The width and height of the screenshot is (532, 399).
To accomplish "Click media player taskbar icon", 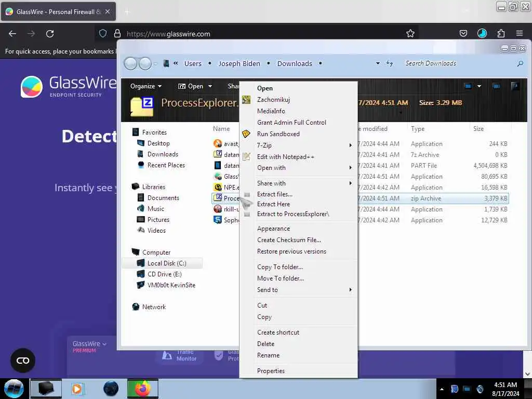I will click(x=77, y=389).
